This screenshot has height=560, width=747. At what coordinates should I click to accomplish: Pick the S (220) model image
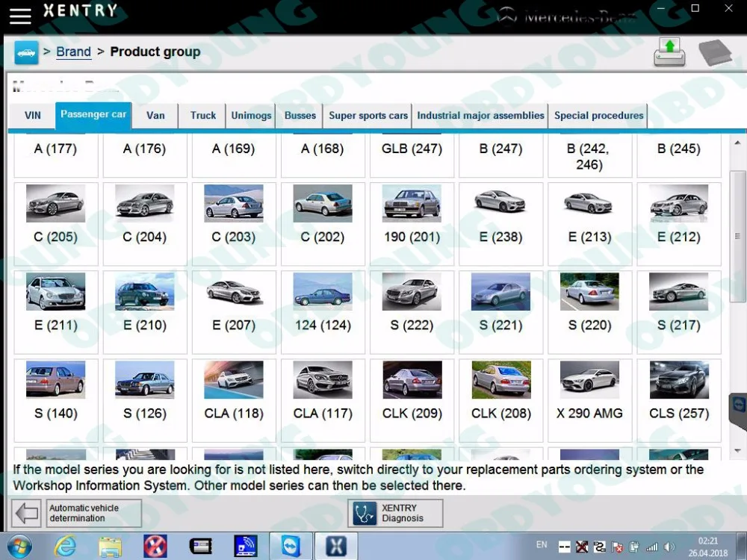pyautogui.click(x=590, y=291)
